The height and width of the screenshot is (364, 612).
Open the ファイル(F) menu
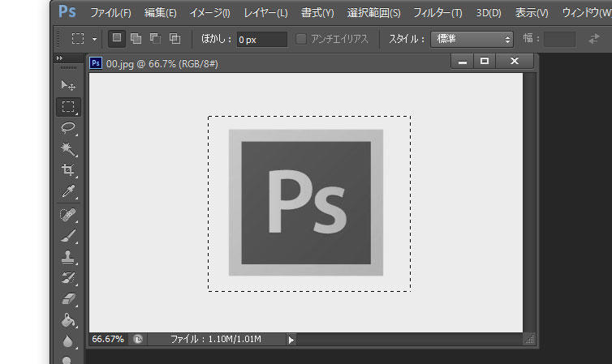111,13
